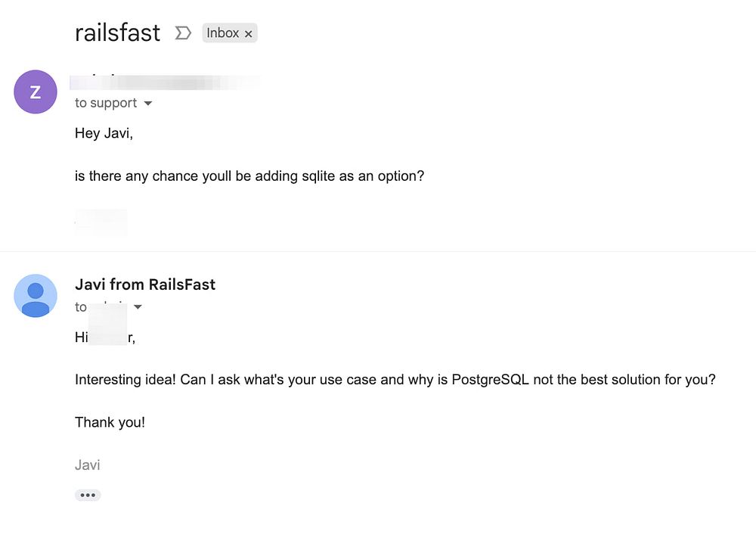Expand recipient details arrow in Javi's reply
The width and height of the screenshot is (756, 547).
click(138, 307)
